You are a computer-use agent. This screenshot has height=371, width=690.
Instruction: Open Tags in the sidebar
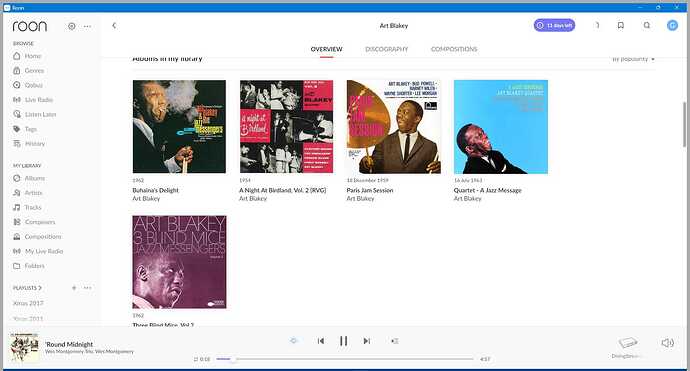point(25,129)
